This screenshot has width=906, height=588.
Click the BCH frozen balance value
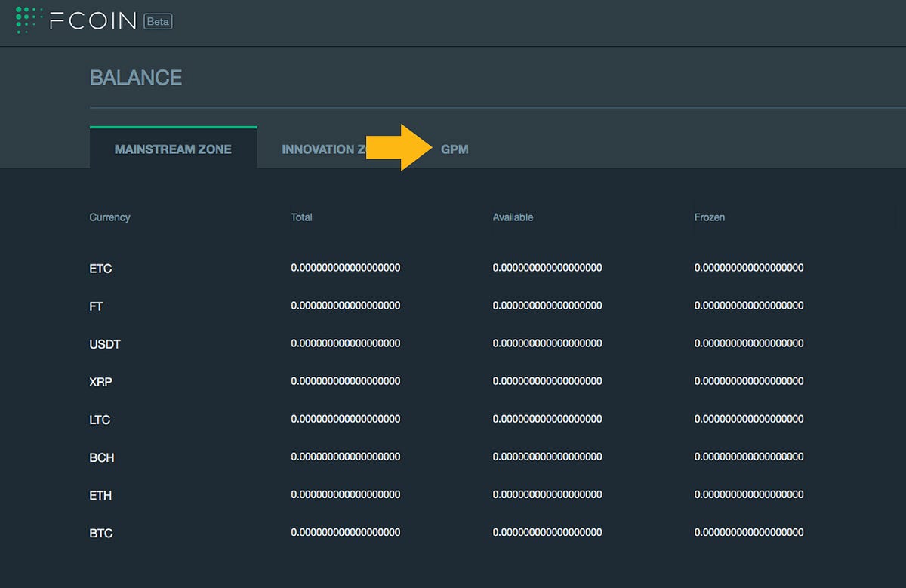coord(749,457)
